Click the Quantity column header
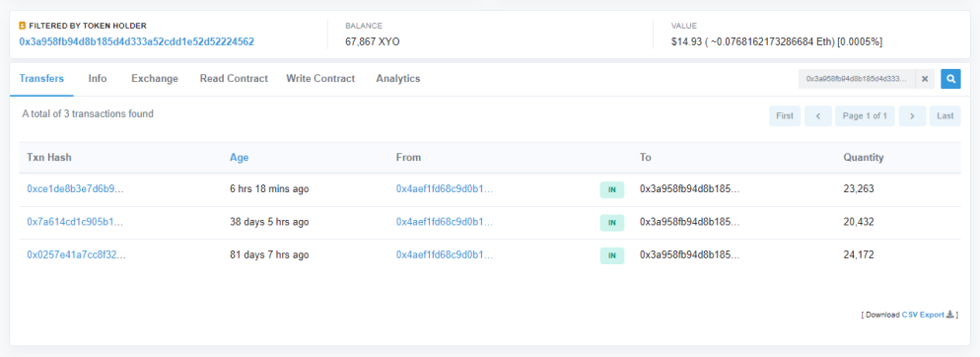 tap(864, 158)
